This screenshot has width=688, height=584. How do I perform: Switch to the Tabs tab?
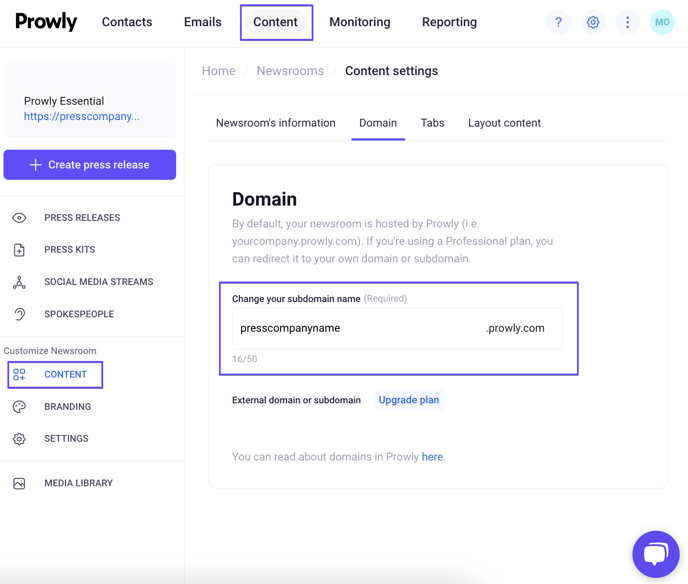pos(432,123)
